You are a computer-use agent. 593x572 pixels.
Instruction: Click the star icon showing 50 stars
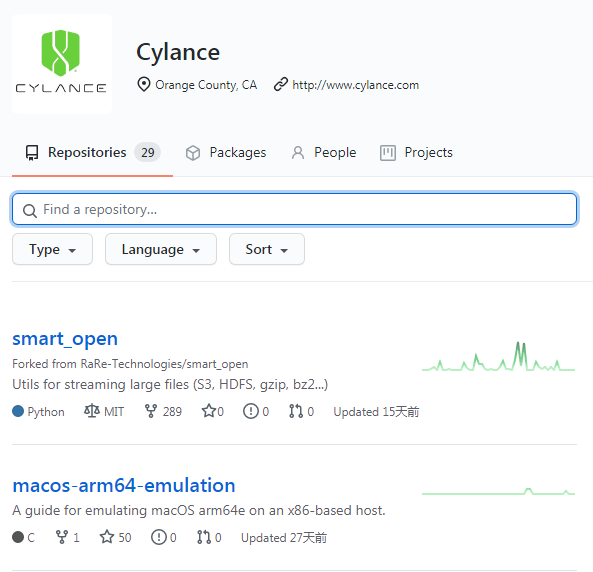tap(107, 537)
